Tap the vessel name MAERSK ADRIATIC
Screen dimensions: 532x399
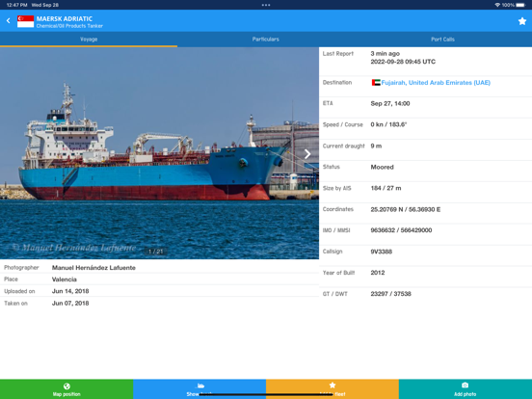[65, 18]
